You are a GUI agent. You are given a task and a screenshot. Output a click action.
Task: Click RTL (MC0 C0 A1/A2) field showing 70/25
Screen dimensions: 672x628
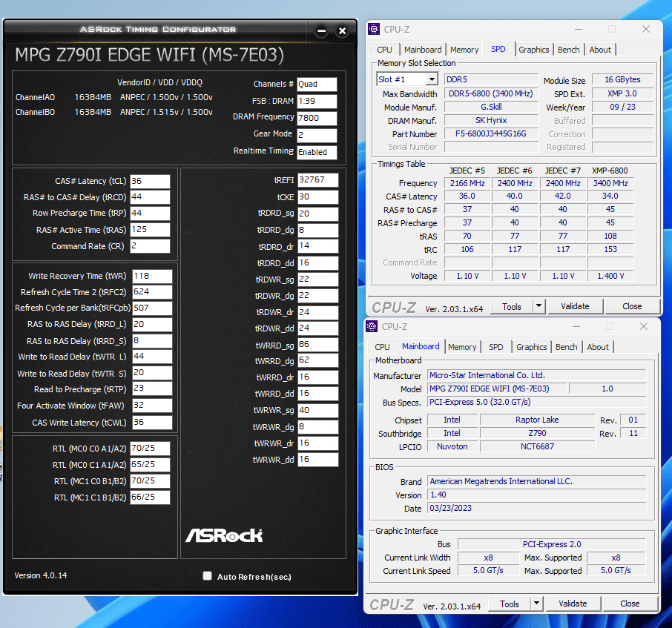coord(150,449)
